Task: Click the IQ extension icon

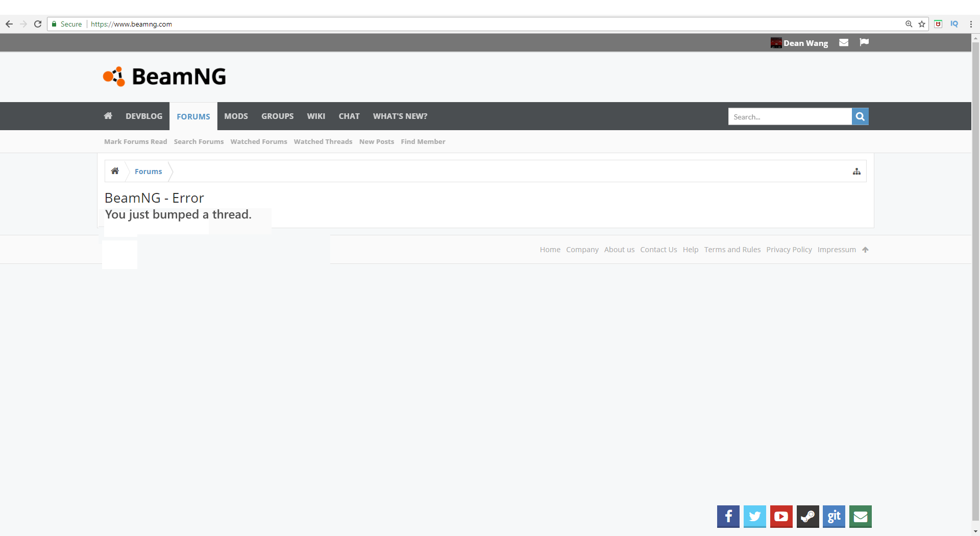Action: click(954, 24)
